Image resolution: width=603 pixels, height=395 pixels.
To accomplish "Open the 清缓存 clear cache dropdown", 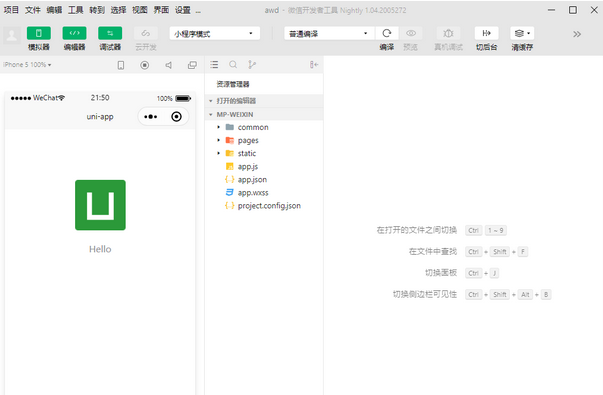I will pyautogui.click(x=522, y=33).
